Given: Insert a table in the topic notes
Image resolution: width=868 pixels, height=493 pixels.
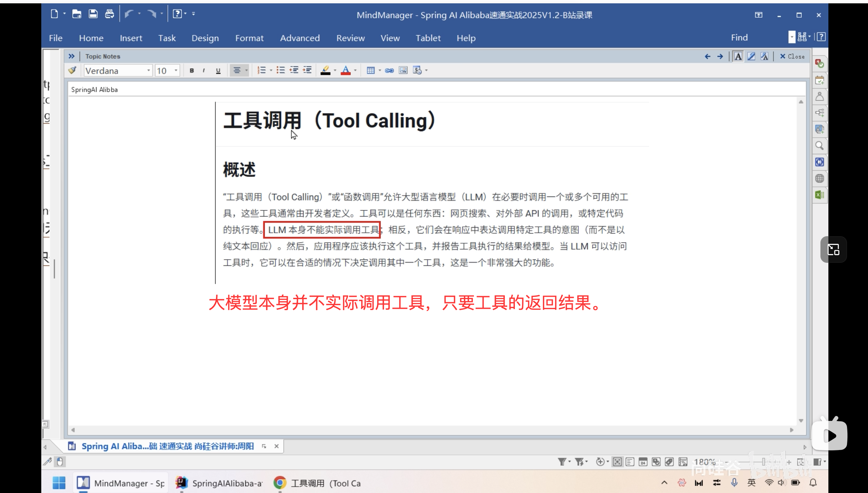Looking at the screenshot, I should (371, 70).
